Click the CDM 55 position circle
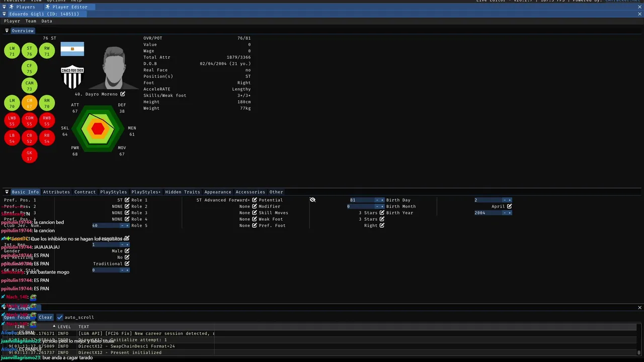The height and width of the screenshot is (362, 644). [x=29, y=121]
